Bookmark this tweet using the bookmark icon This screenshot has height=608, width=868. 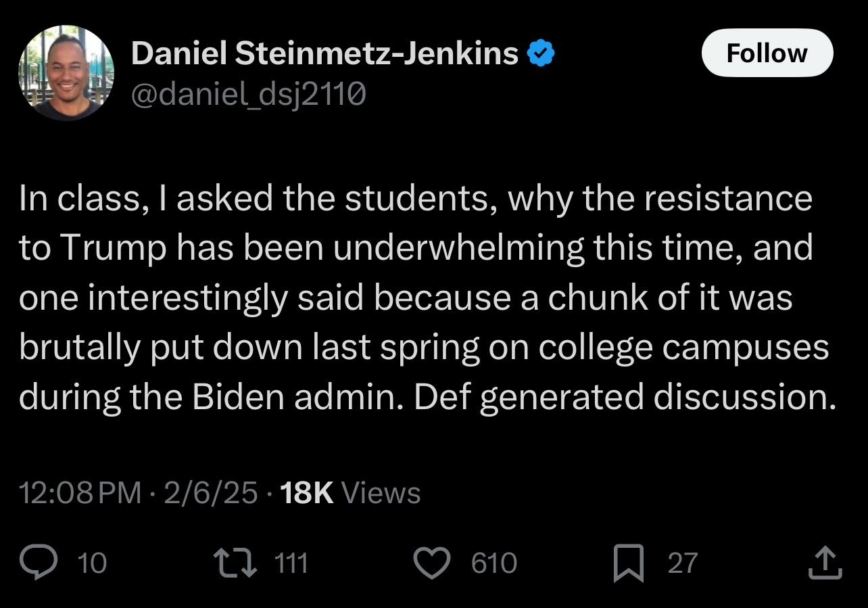pyautogui.click(x=627, y=564)
